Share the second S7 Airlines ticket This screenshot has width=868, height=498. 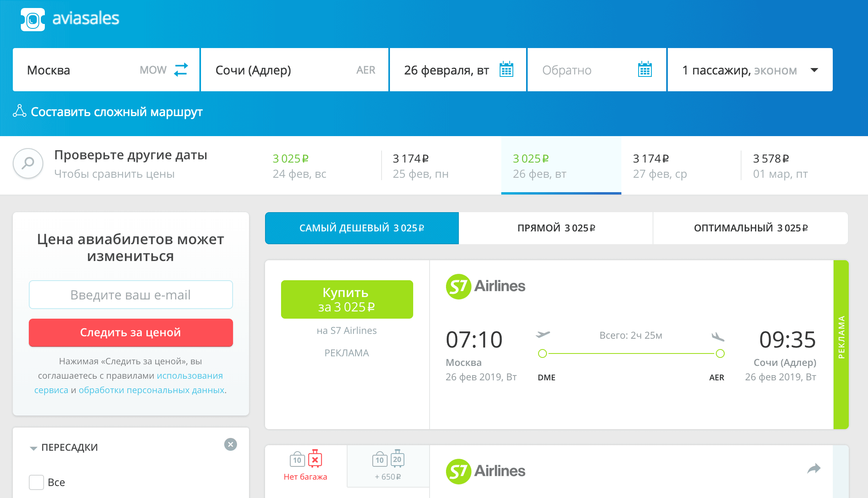pyautogui.click(x=814, y=468)
